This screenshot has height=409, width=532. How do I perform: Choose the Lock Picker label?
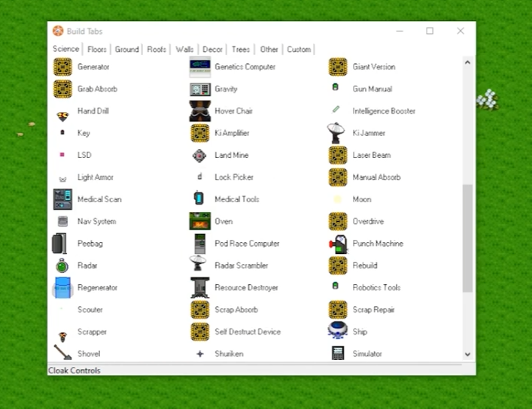click(234, 177)
